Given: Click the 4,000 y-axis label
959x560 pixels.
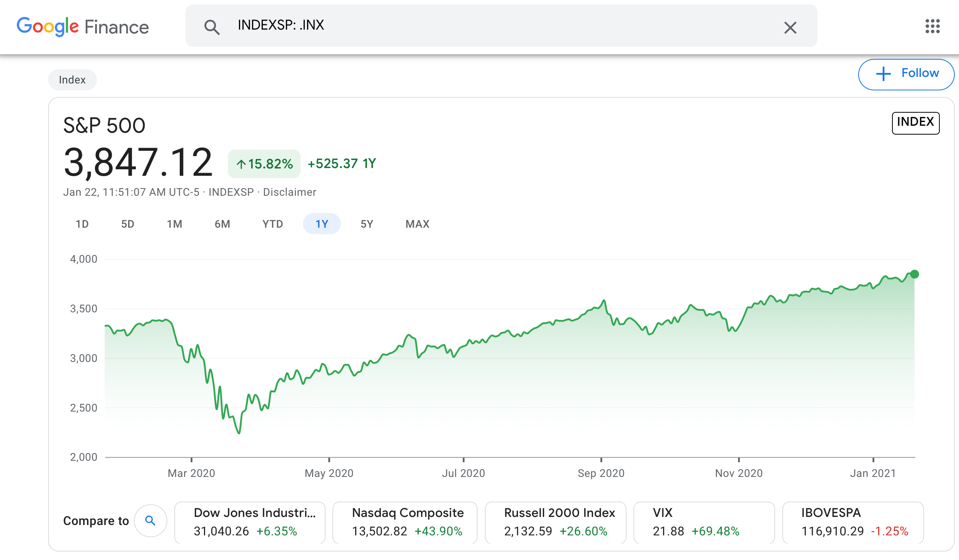Looking at the screenshot, I should pos(84,259).
